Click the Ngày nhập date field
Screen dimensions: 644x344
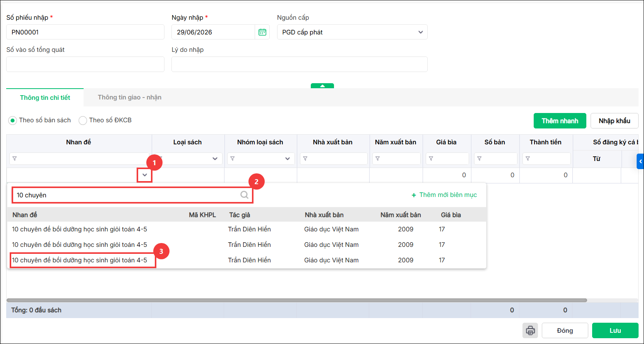click(x=213, y=32)
